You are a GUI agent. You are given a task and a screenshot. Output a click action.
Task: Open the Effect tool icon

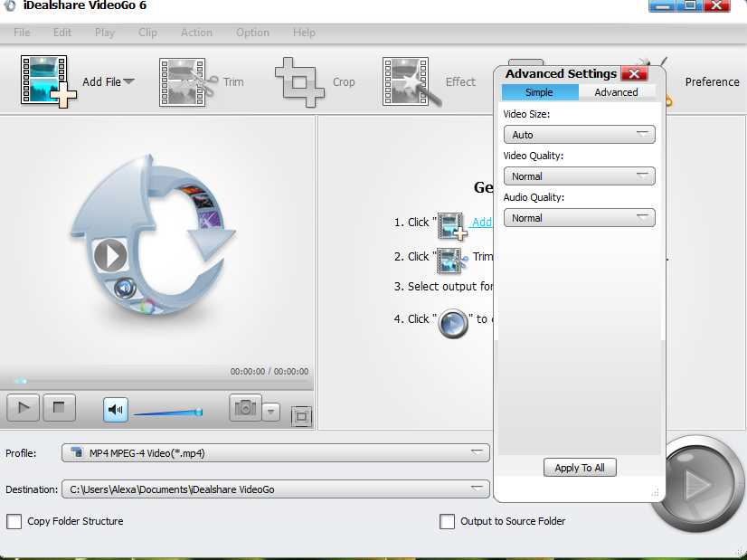pyautogui.click(x=411, y=82)
